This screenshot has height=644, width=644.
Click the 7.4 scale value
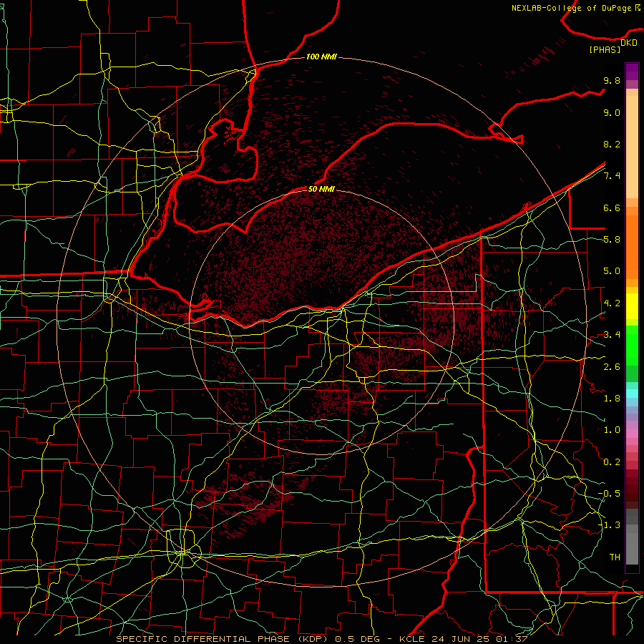(x=612, y=176)
